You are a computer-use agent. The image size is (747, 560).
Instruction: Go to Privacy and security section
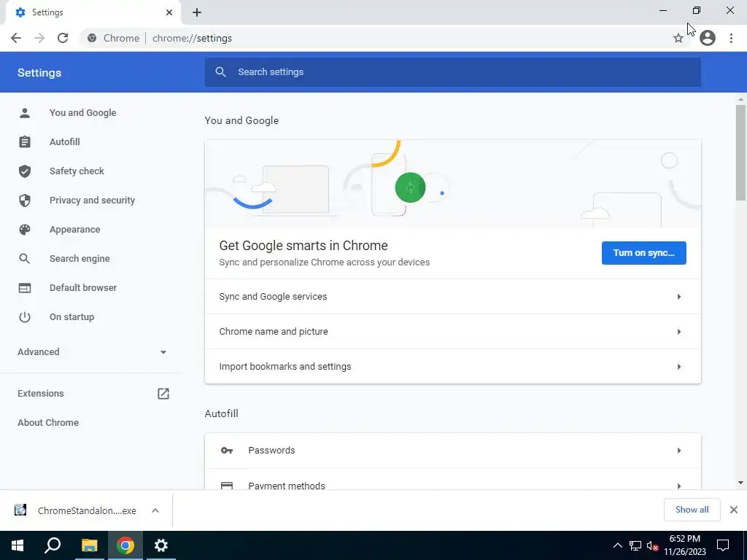point(92,201)
